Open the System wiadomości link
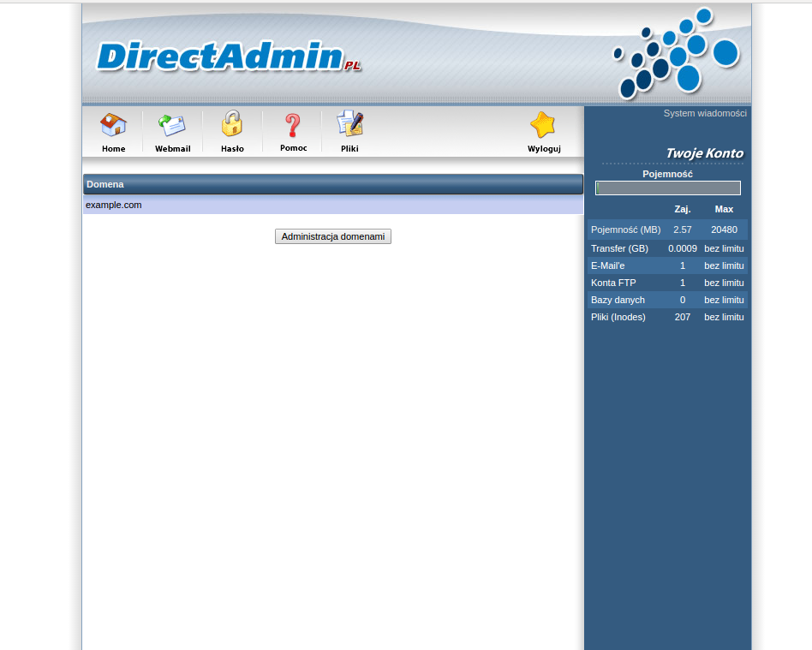This screenshot has width=812, height=650. (704, 113)
